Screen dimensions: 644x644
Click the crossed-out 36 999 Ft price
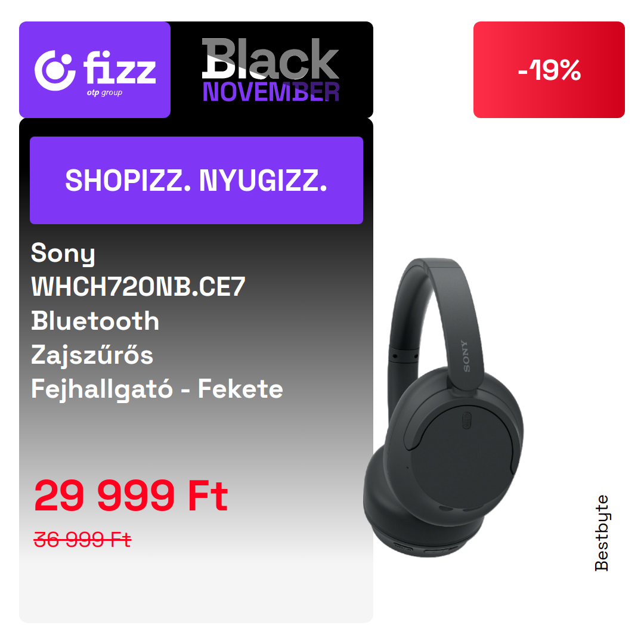[x=82, y=539]
